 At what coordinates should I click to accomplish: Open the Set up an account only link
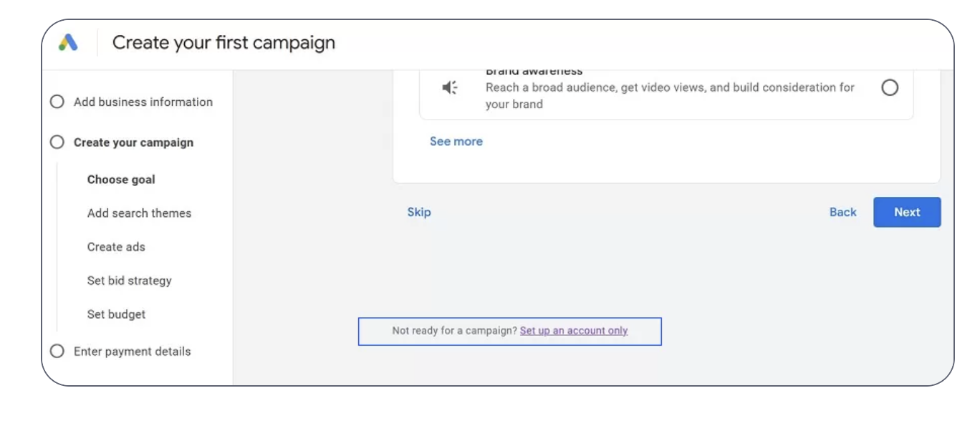tap(574, 331)
